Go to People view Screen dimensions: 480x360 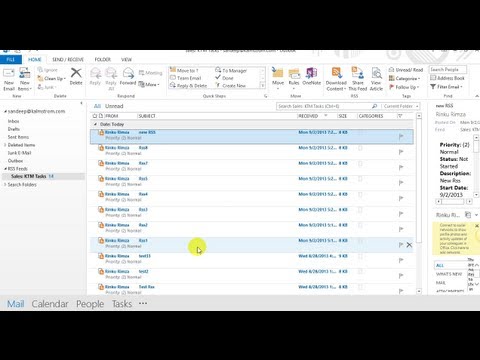[90, 304]
